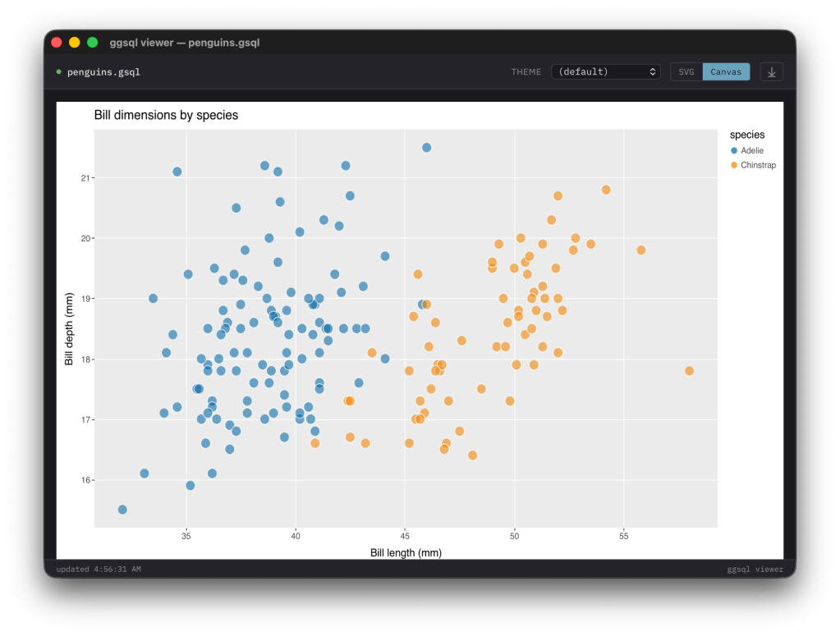The height and width of the screenshot is (636, 840).
Task: Click the up-down chevron on the theme selector
Action: coord(653,72)
